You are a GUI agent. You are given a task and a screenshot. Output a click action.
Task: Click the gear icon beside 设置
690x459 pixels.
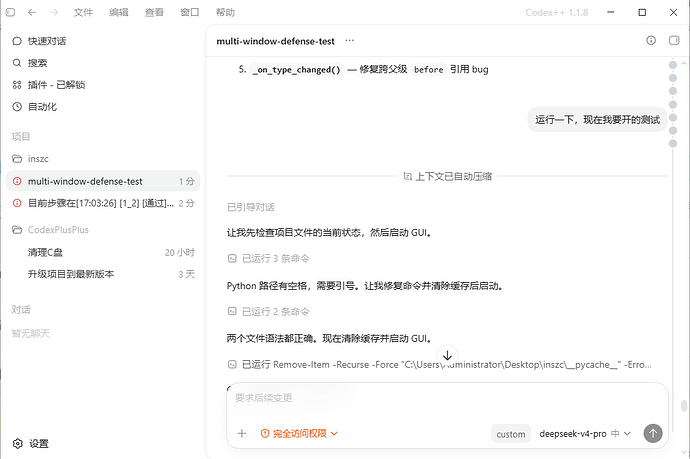18,444
